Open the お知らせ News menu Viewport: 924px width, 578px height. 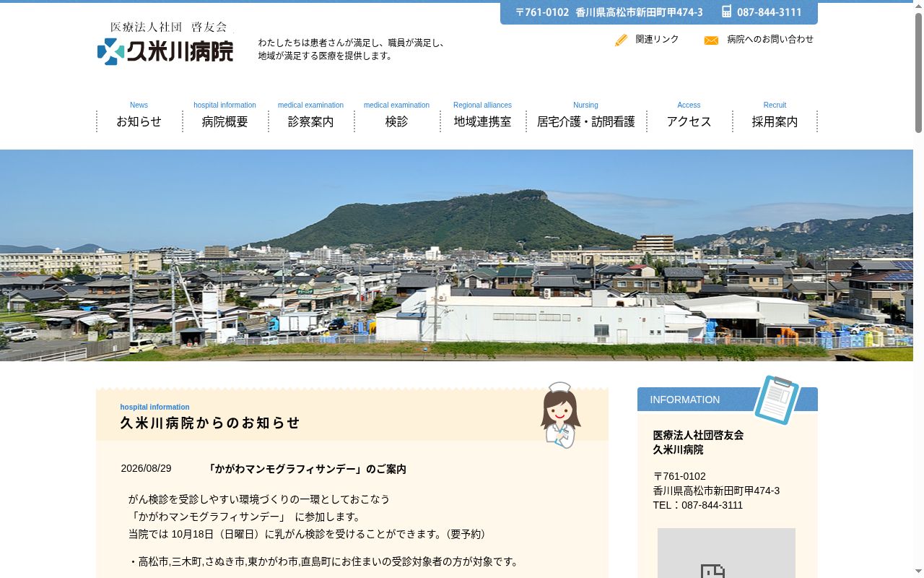click(x=139, y=116)
